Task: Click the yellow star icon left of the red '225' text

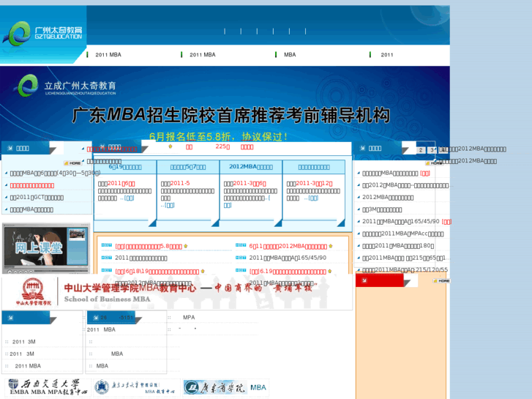Action: 171,146
